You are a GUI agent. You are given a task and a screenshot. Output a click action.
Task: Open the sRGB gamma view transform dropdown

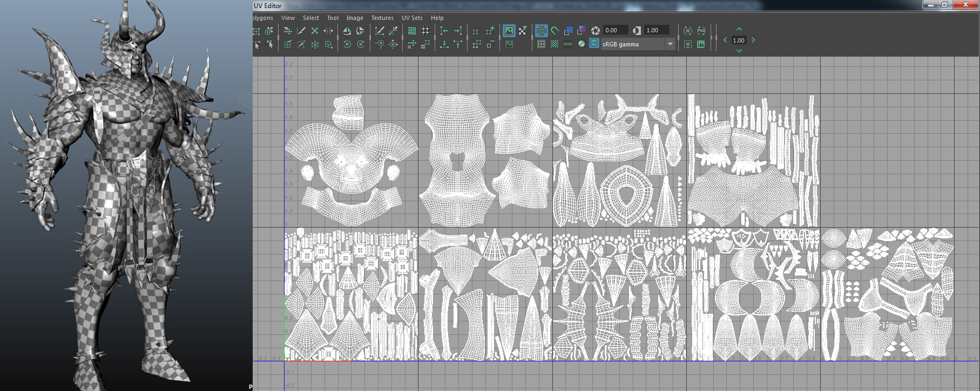click(x=670, y=44)
